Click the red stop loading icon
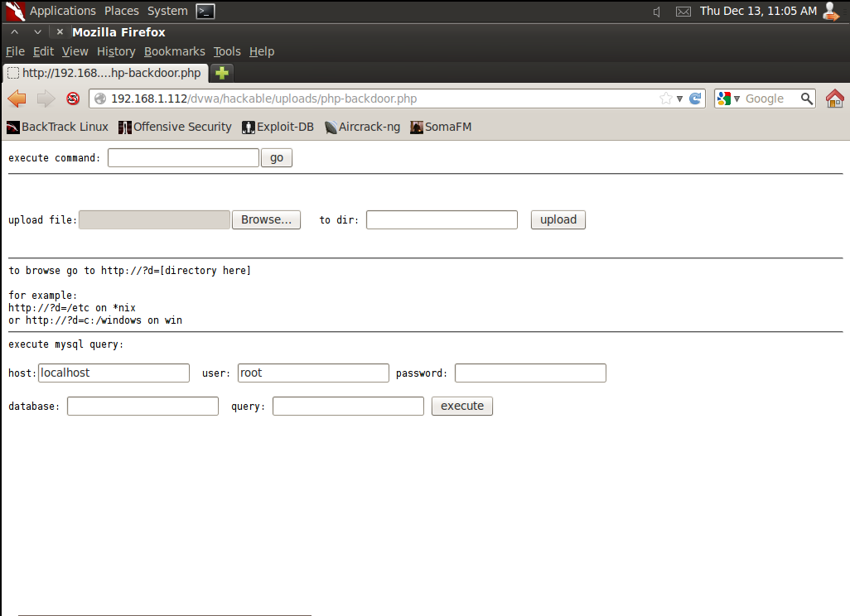 [x=73, y=99]
